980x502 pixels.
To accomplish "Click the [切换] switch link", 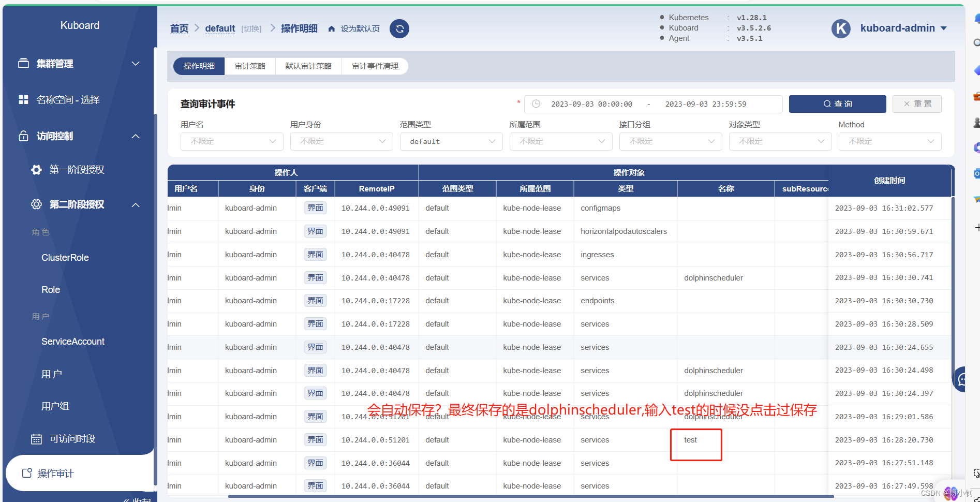I will pos(251,29).
